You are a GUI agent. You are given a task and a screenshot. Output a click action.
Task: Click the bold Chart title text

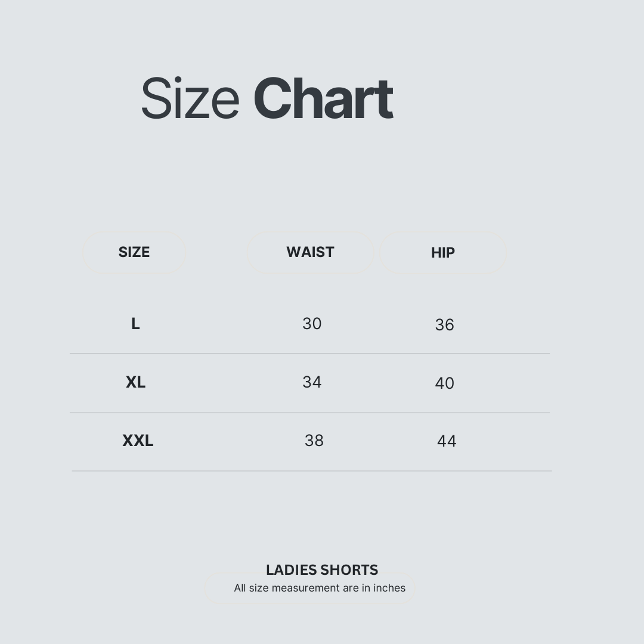pos(324,98)
